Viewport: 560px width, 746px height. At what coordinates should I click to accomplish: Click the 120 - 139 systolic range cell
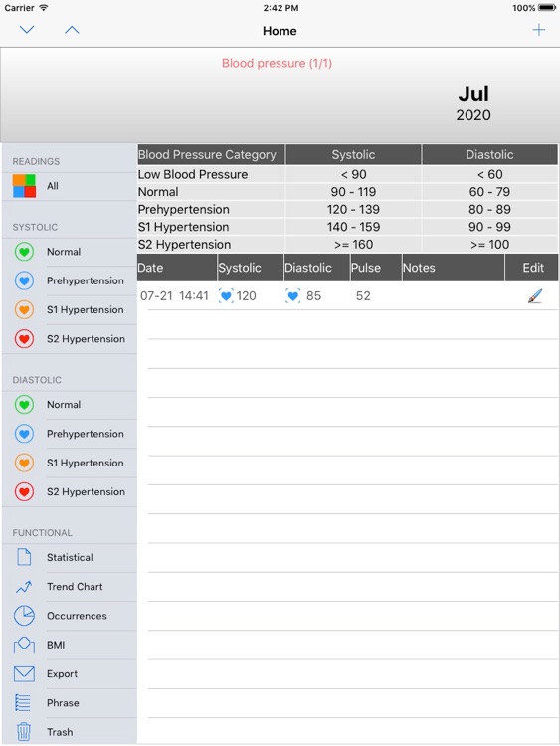click(x=353, y=209)
